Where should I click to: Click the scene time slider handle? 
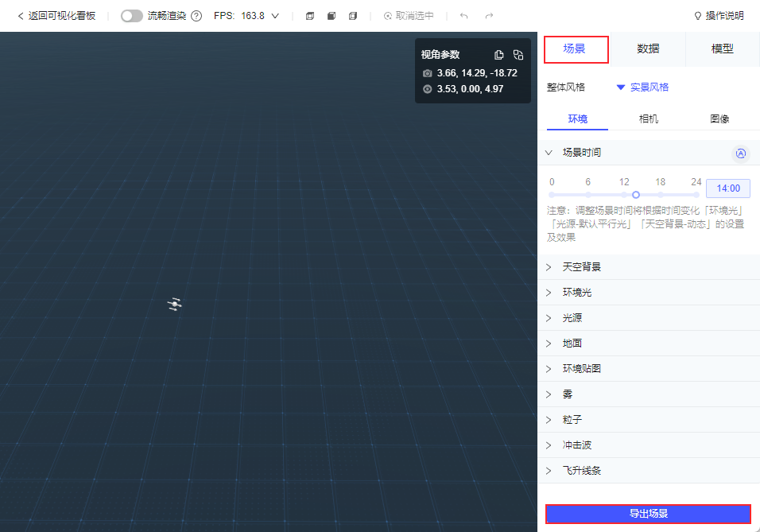(636, 195)
